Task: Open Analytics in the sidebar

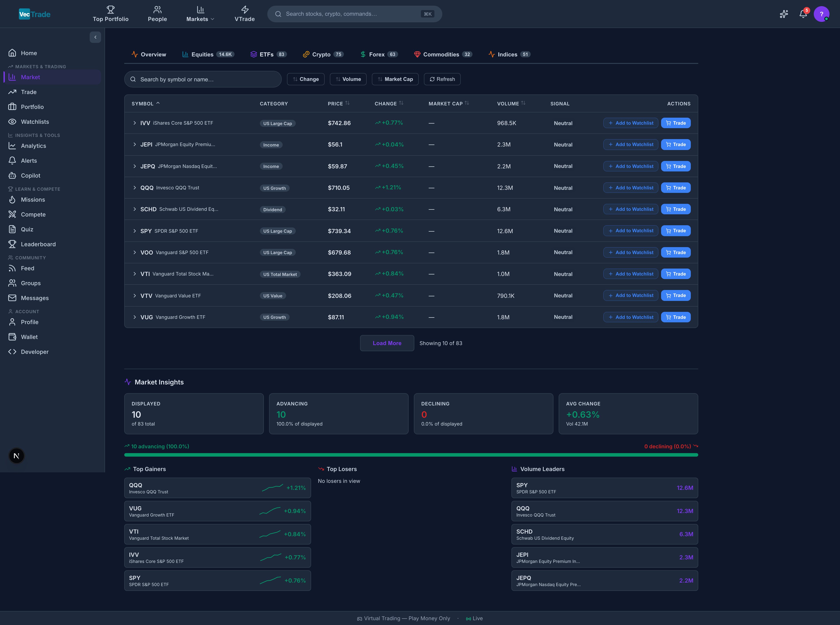Action: click(52, 146)
